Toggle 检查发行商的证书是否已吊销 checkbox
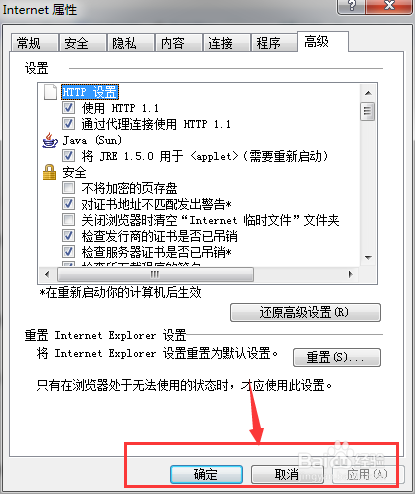The width and height of the screenshot is (415, 494). tap(68, 236)
